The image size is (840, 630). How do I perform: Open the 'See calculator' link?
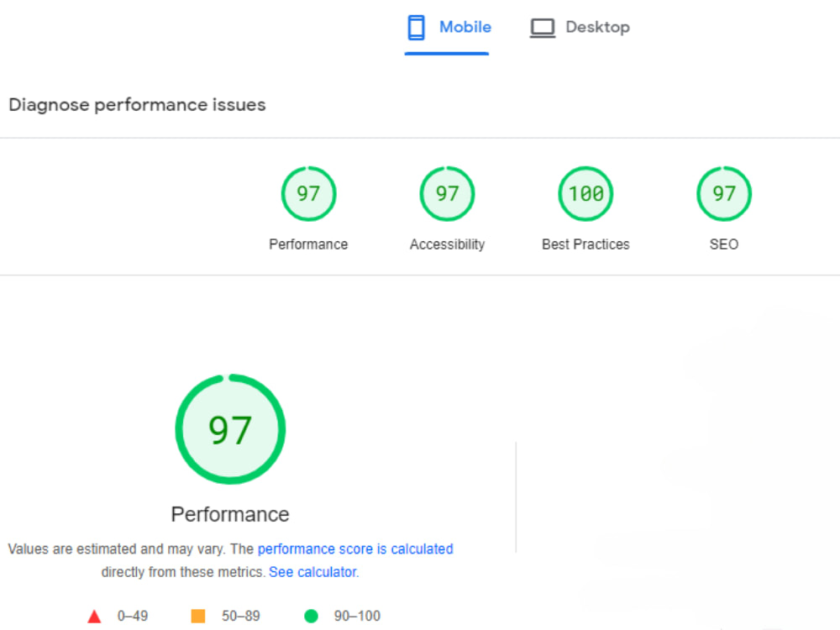pos(313,572)
